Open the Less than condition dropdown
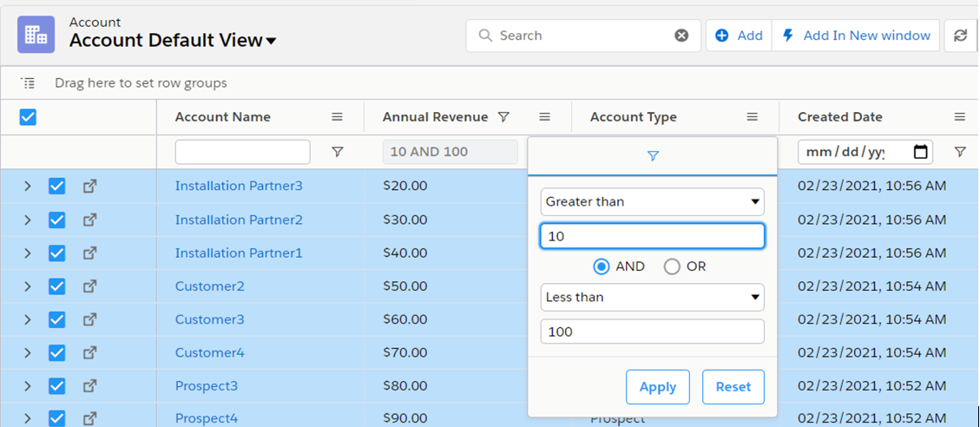The image size is (980, 427). pos(652,297)
